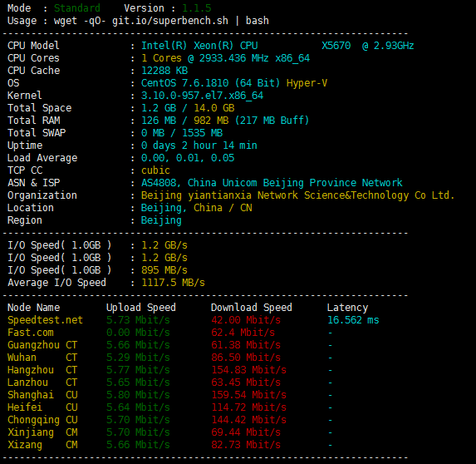Click the 'Standard' mode value

(x=77, y=8)
